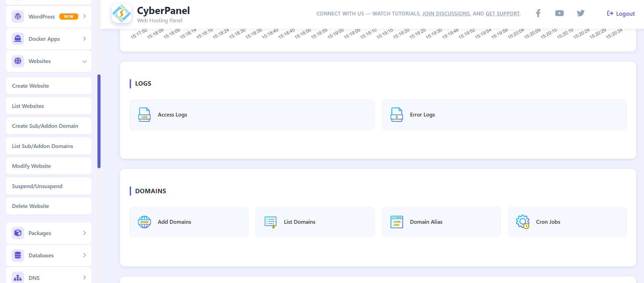Click the Docker Apps menu label
The image size is (644, 283).
coord(44,39)
